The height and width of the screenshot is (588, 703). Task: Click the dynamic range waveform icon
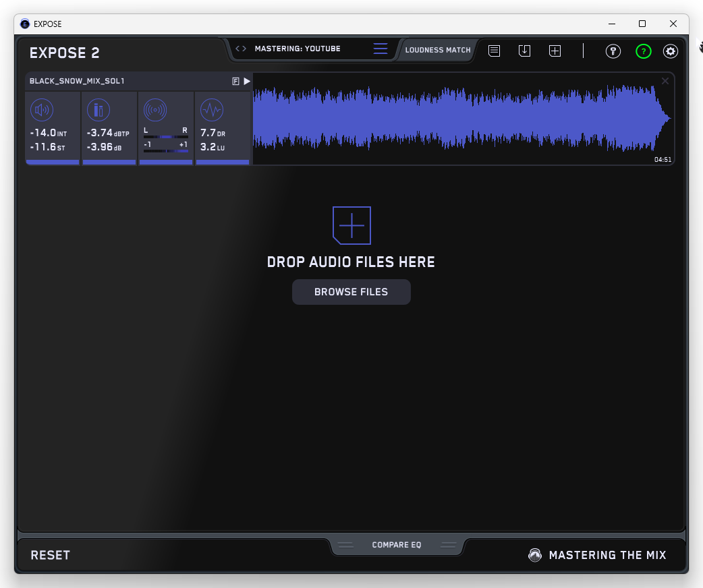coord(212,109)
